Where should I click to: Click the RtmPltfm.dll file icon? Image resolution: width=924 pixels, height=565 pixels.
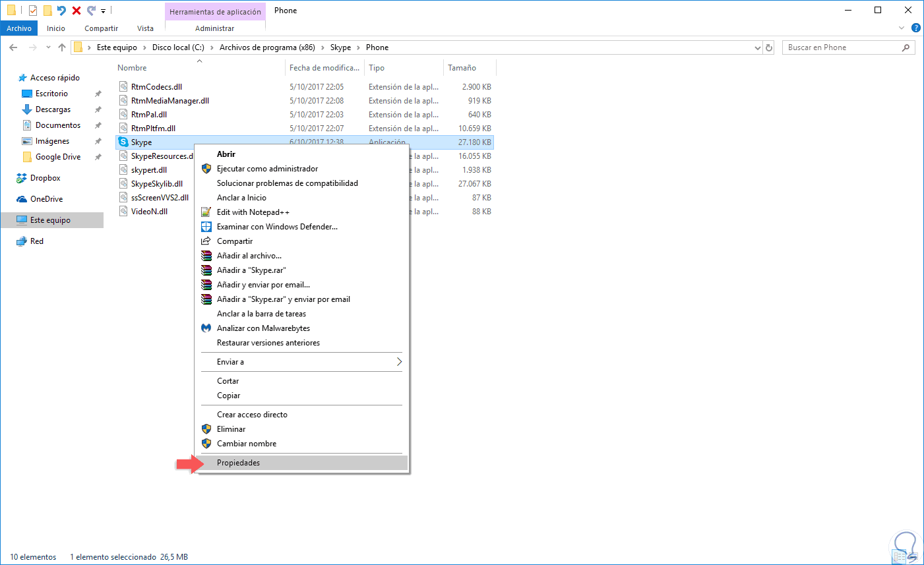[x=123, y=128]
